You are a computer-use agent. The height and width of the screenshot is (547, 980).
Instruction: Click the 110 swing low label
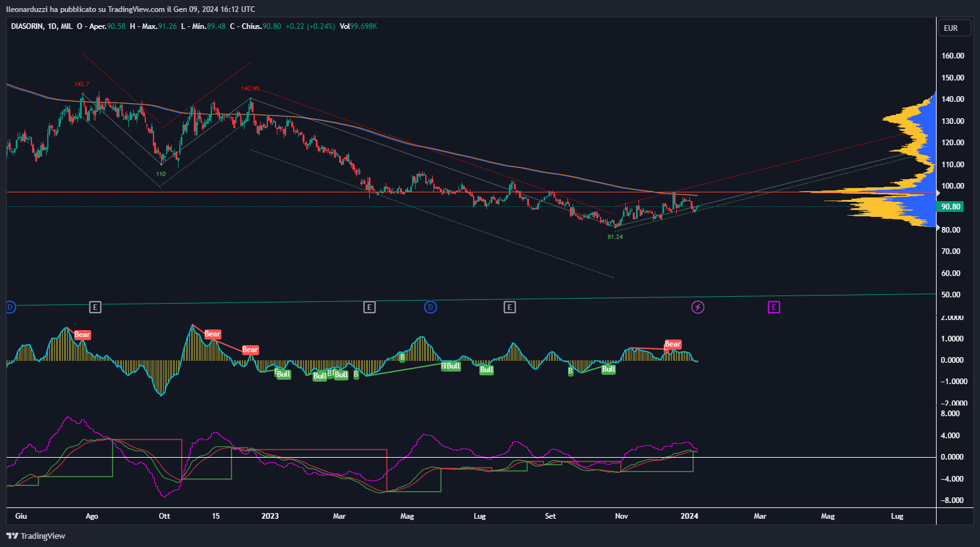click(x=161, y=174)
